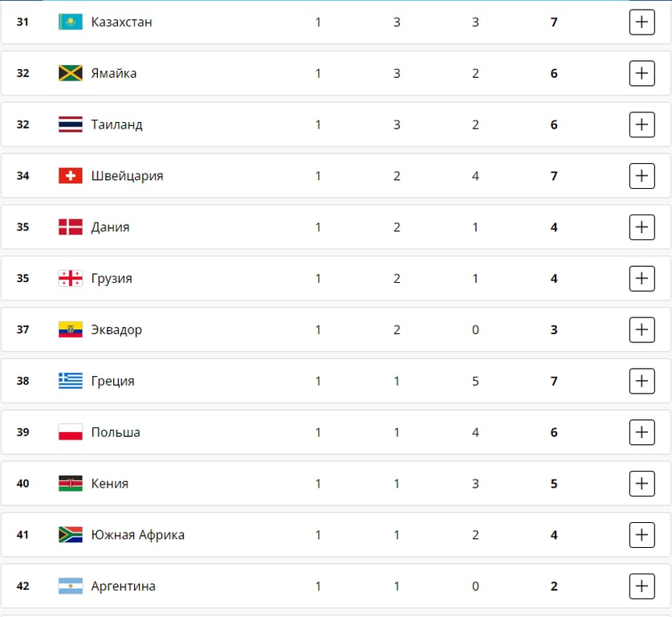Expand the Аргентина row
The image size is (672, 617).
[641, 586]
